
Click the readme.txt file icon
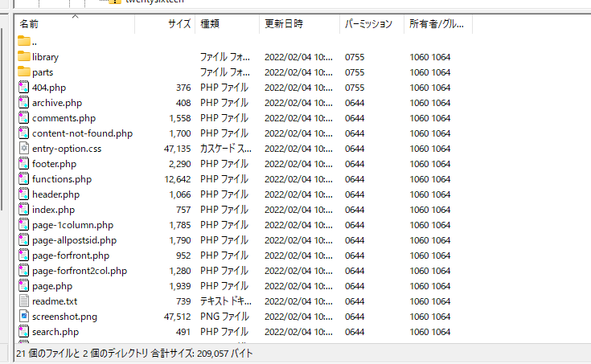pyautogui.click(x=24, y=301)
